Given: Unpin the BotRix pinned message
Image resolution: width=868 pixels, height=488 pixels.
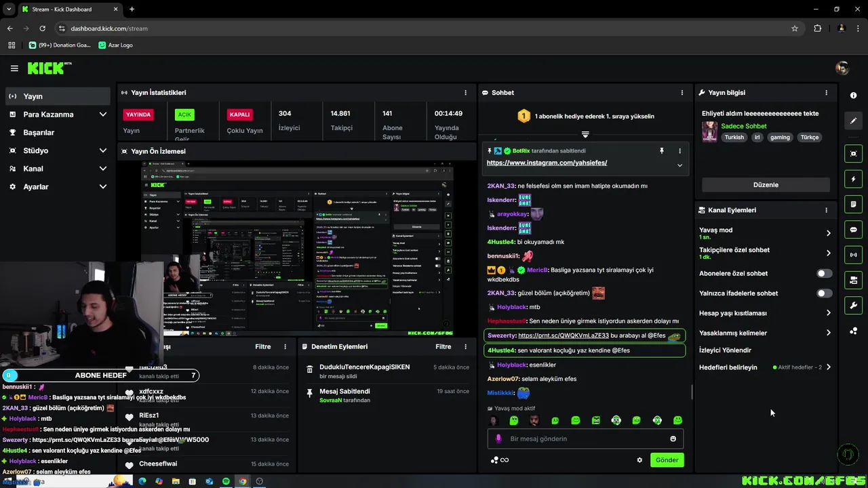Looking at the screenshot, I should [662, 150].
